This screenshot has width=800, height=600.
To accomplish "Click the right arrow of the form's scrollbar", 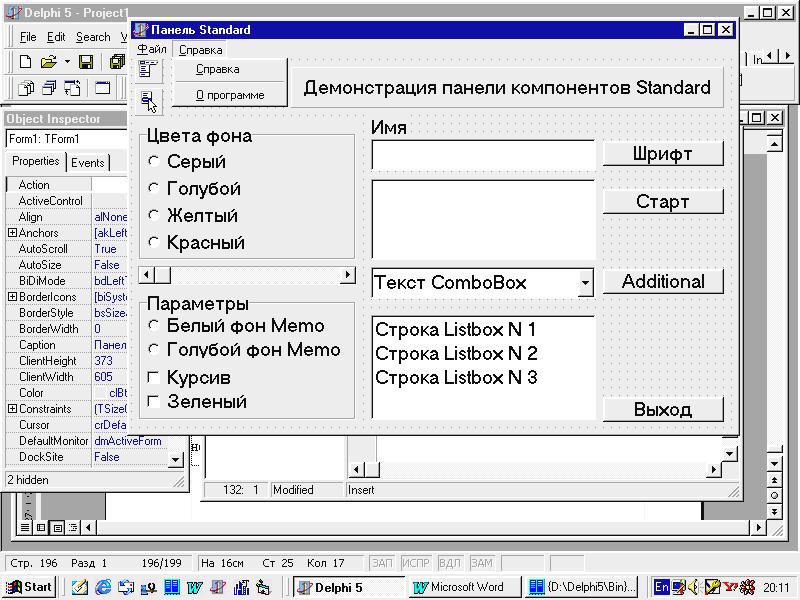I will point(347,276).
